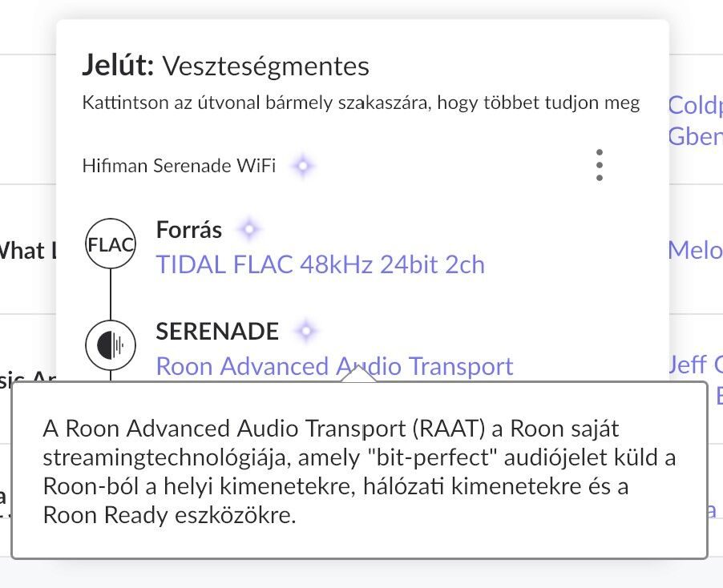Click the Jelút: Veszteségmentes title
The width and height of the screenshot is (723, 588).
coord(225,66)
